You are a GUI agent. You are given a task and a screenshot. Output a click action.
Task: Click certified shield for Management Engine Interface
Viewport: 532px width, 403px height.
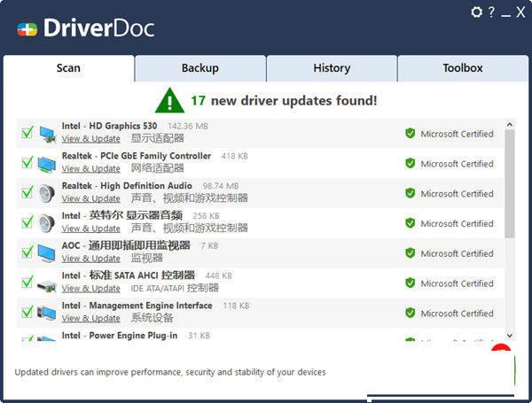[411, 313]
